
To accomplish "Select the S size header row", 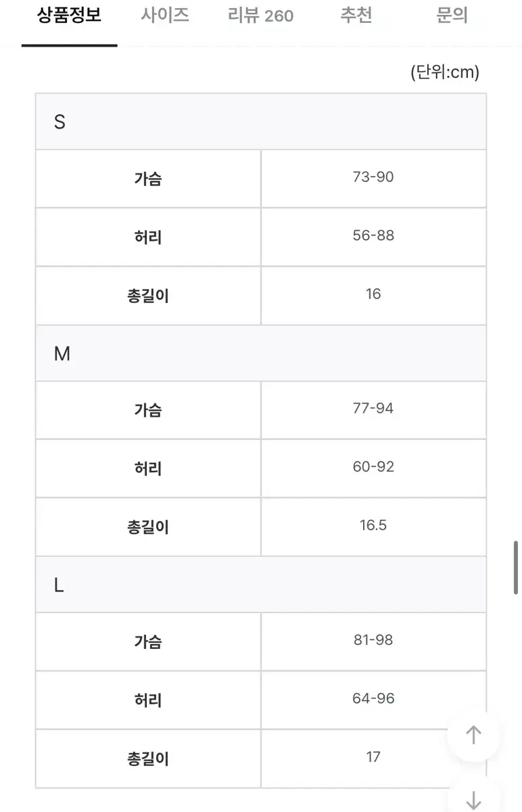I will click(x=261, y=122).
